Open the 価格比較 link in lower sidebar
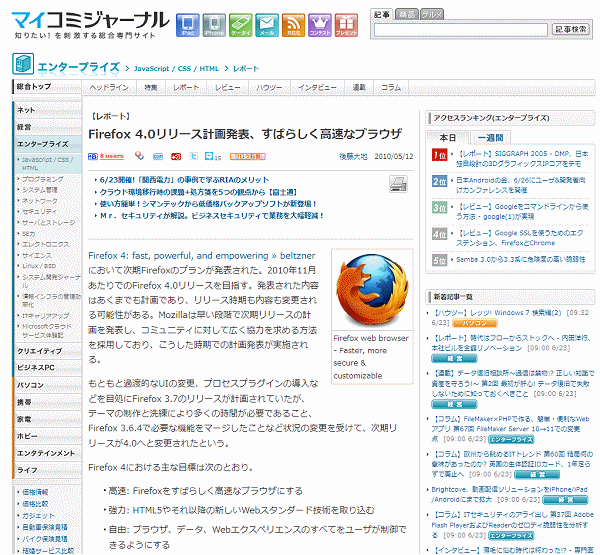This screenshot has width=600, height=555. 35,504
